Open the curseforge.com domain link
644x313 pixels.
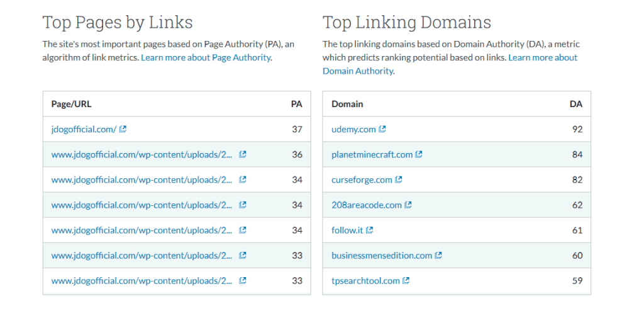click(x=362, y=179)
